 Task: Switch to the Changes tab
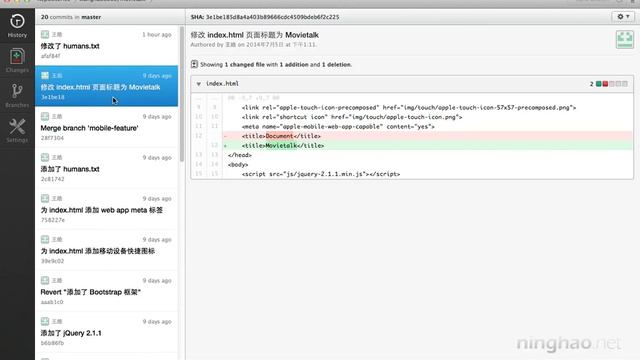pyautogui.click(x=17, y=60)
